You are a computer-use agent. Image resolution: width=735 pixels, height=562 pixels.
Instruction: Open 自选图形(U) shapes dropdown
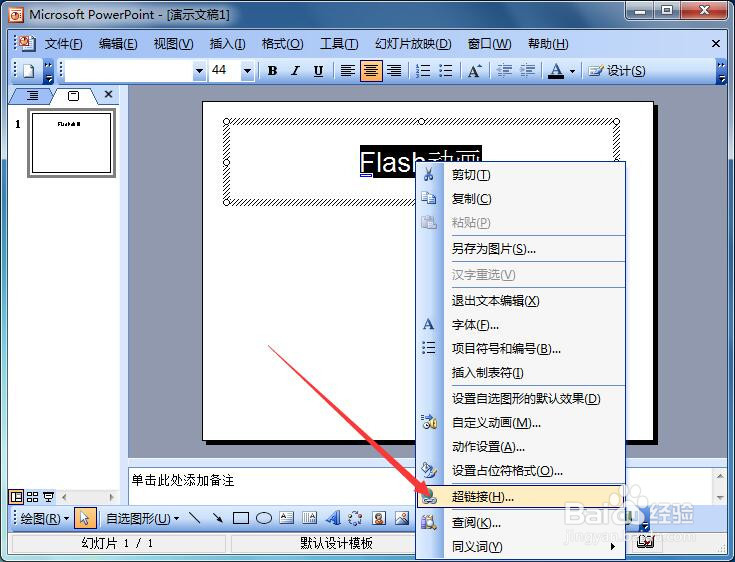[x=142, y=518]
